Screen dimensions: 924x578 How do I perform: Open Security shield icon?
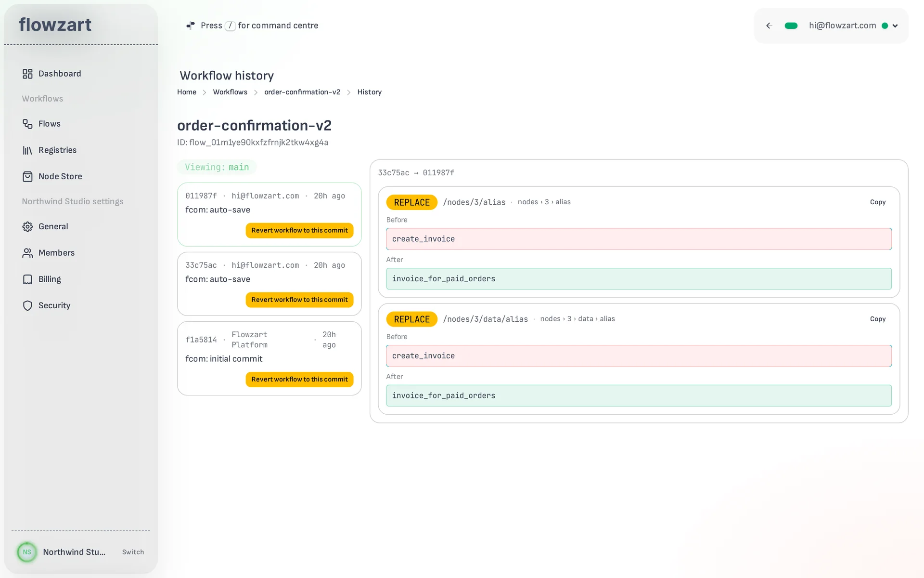coord(27,305)
